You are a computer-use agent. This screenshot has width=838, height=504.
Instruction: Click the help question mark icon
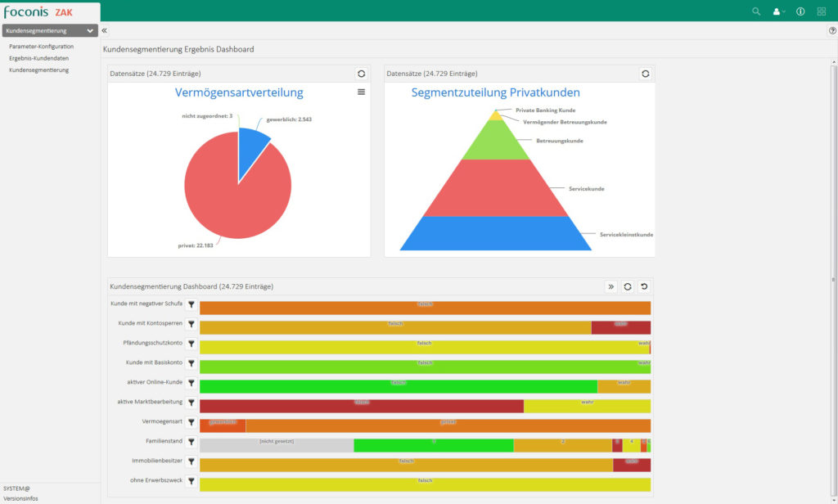(832, 30)
